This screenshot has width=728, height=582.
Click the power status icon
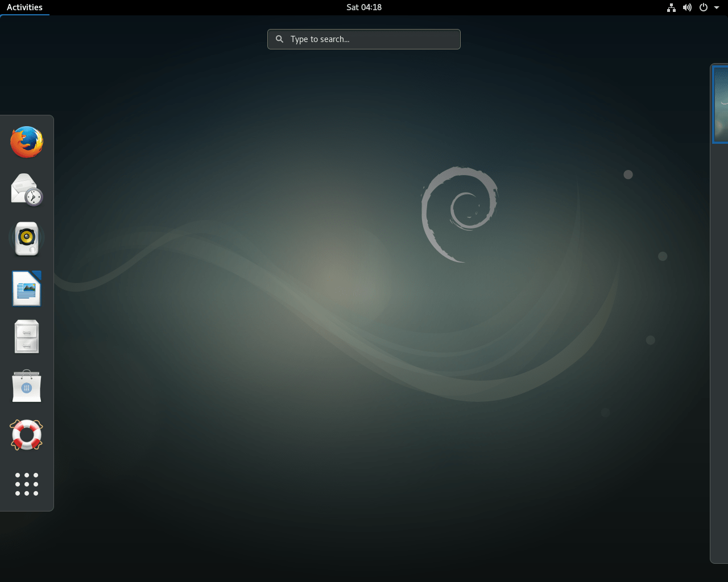pos(703,7)
